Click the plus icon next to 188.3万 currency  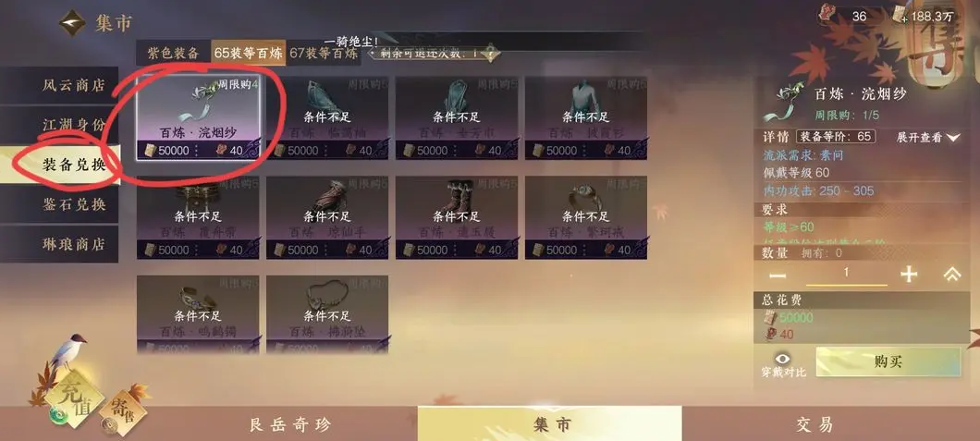(904, 18)
